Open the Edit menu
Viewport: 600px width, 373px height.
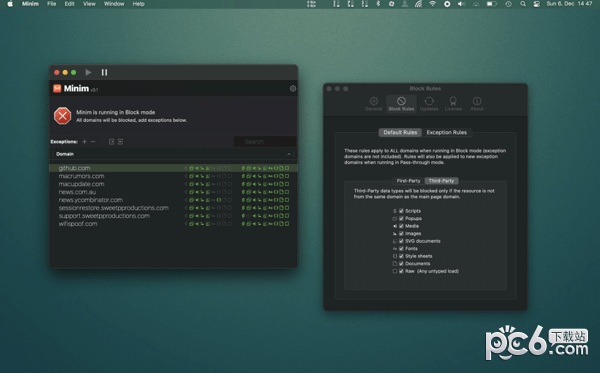point(69,4)
